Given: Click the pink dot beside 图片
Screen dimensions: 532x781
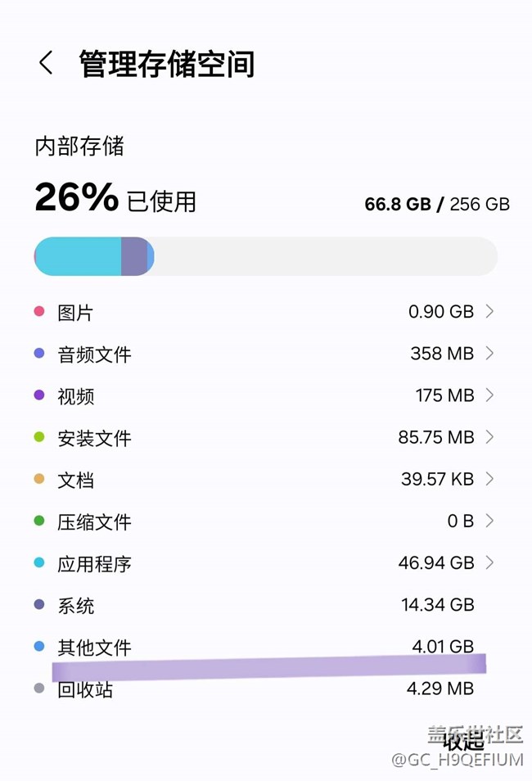Looking at the screenshot, I should coord(38,311).
